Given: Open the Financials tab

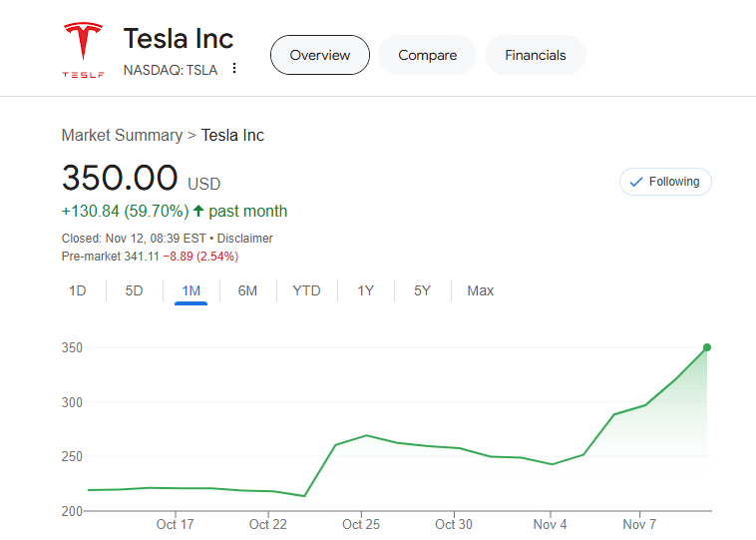Looking at the screenshot, I should (x=535, y=55).
